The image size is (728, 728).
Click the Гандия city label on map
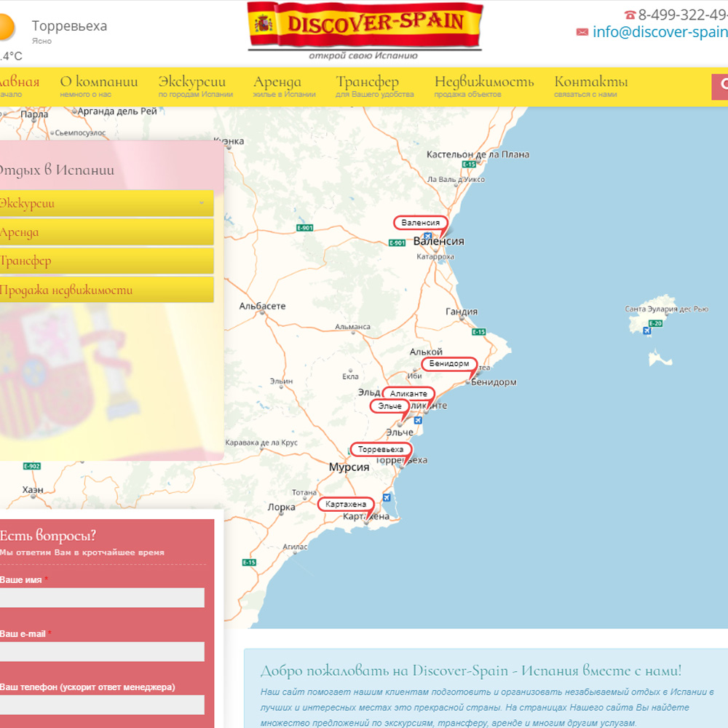pyautogui.click(x=462, y=312)
